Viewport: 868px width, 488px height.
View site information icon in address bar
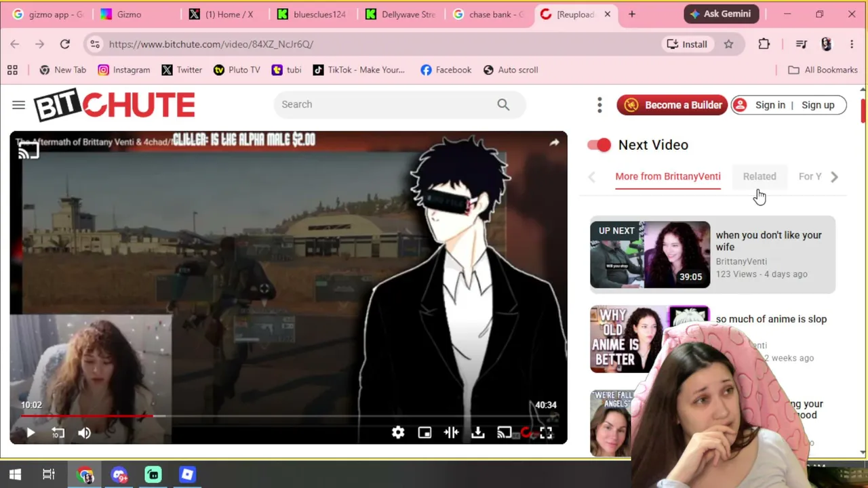click(95, 44)
